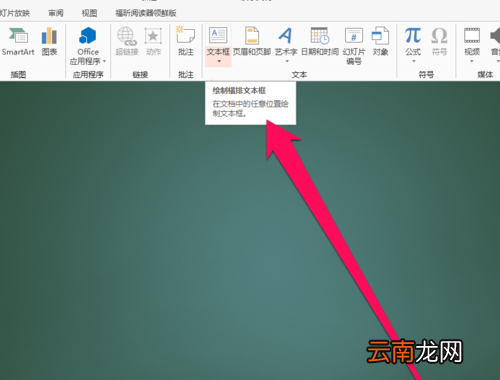Viewport: 500px width, 380px height.
Task: Expand Office 应用程序 dropdown arrow
Action: point(104,61)
